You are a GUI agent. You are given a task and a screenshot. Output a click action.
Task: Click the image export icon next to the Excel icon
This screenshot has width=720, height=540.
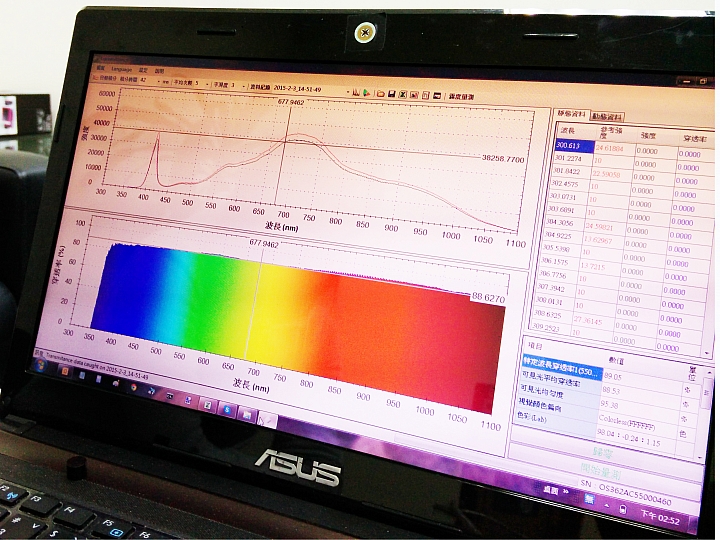pos(414,95)
